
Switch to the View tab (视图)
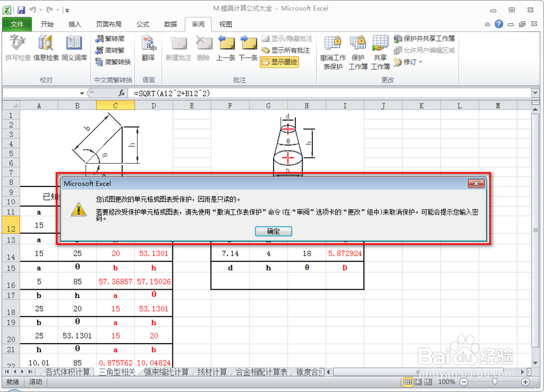click(226, 24)
